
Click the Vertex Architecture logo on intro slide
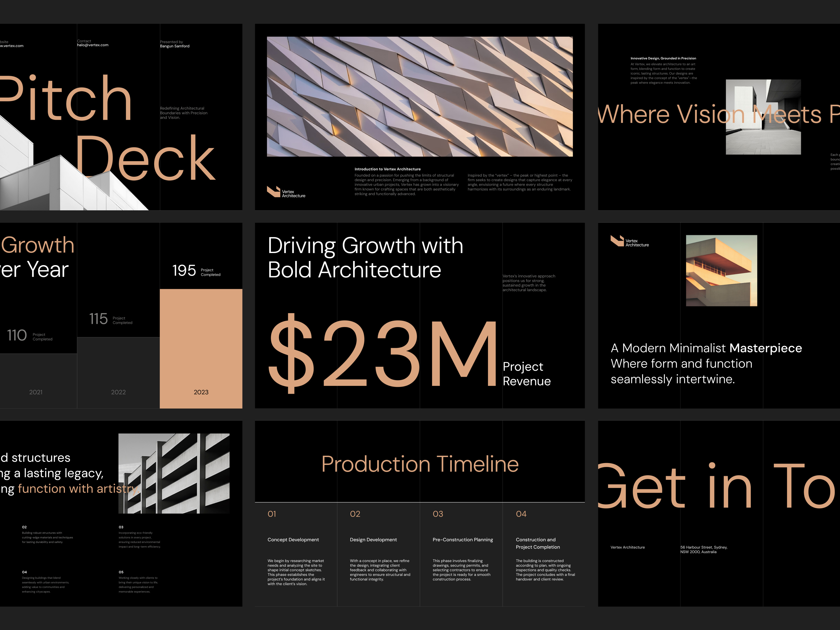tap(286, 191)
